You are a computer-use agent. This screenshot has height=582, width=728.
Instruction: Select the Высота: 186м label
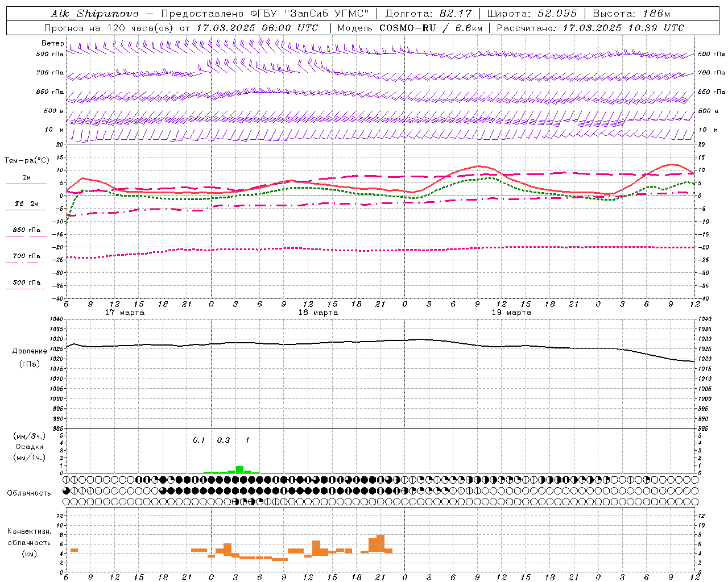(x=631, y=14)
